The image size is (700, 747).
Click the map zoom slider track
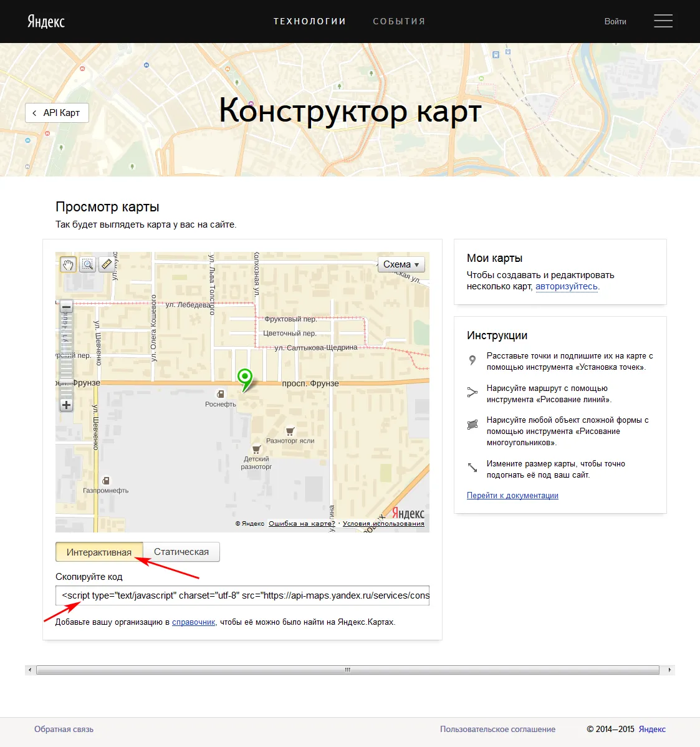66,356
